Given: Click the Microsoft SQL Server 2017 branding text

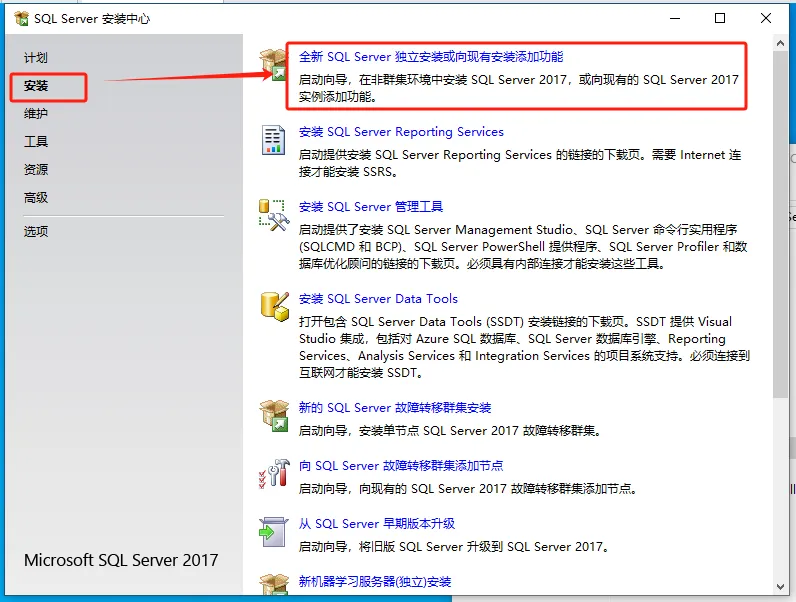Looking at the screenshot, I should [121, 560].
